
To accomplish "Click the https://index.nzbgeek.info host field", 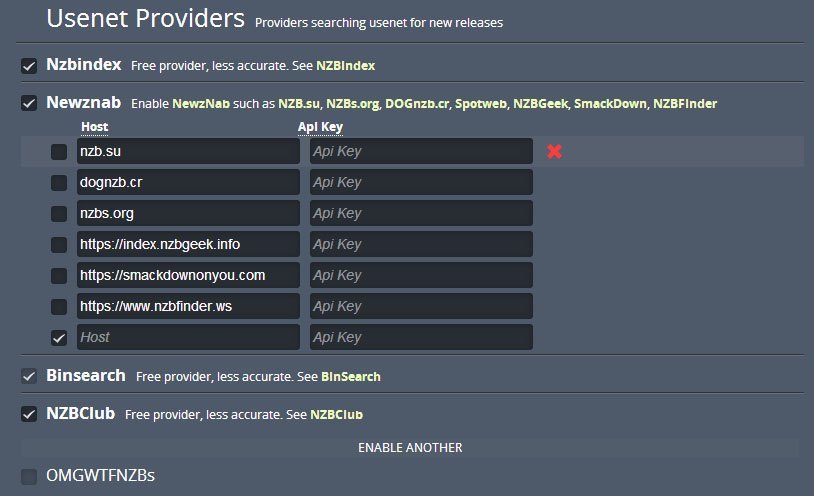I will pos(188,244).
